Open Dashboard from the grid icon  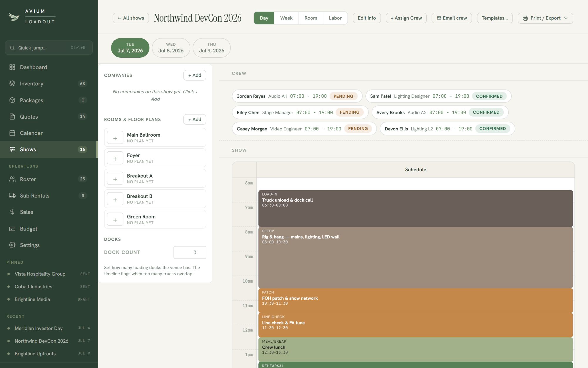click(12, 67)
